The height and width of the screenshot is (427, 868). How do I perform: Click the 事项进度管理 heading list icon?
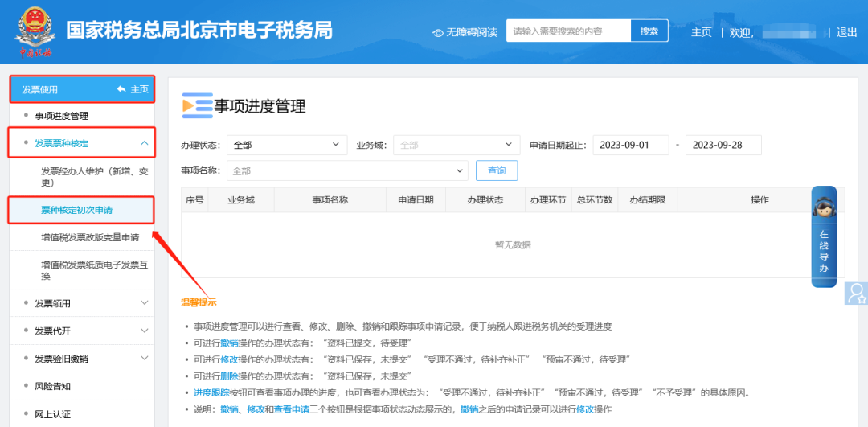pos(196,105)
